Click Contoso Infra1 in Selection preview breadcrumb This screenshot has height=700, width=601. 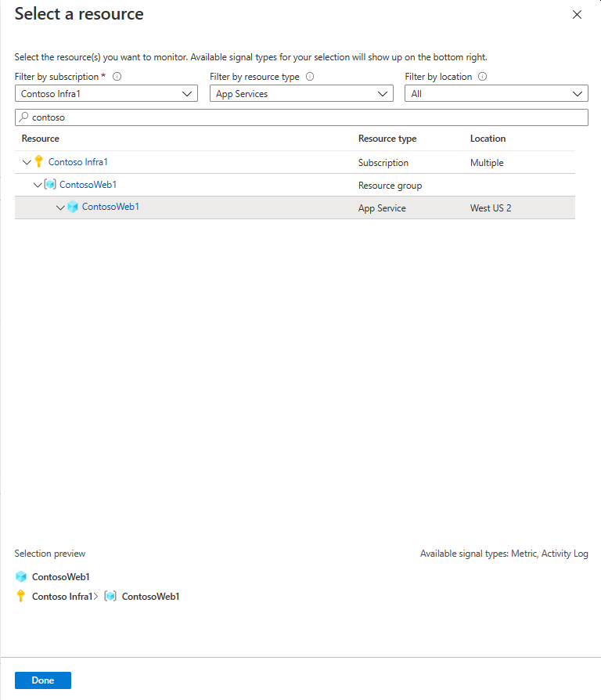click(x=62, y=597)
